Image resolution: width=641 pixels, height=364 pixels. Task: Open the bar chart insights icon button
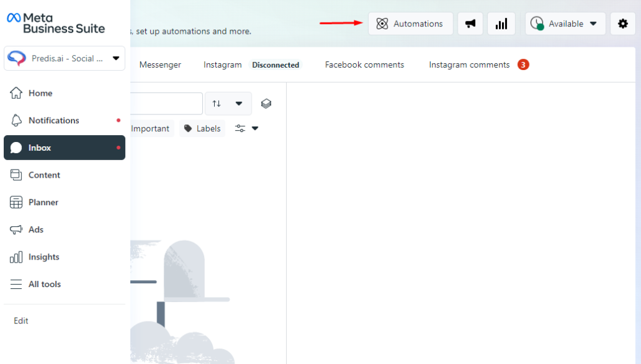pyautogui.click(x=501, y=24)
